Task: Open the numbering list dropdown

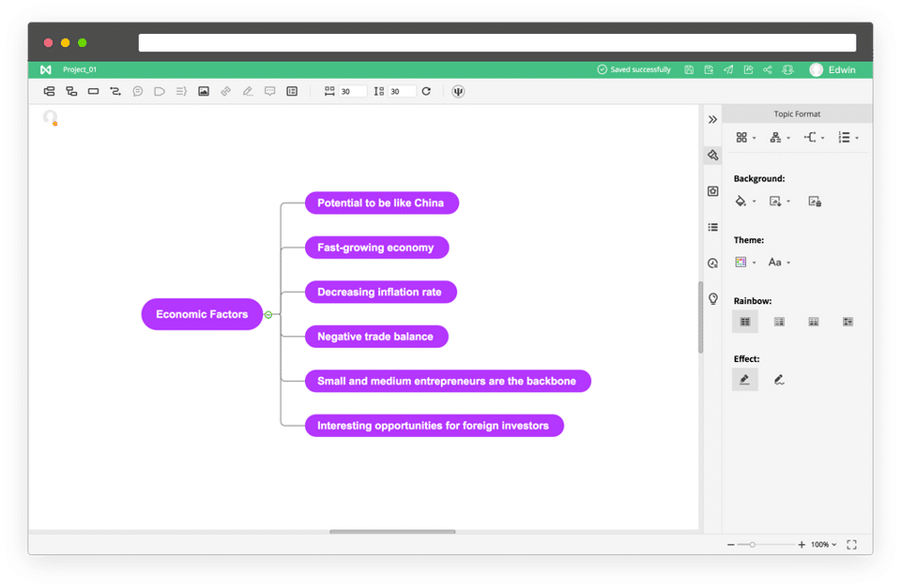Action: pos(848,137)
